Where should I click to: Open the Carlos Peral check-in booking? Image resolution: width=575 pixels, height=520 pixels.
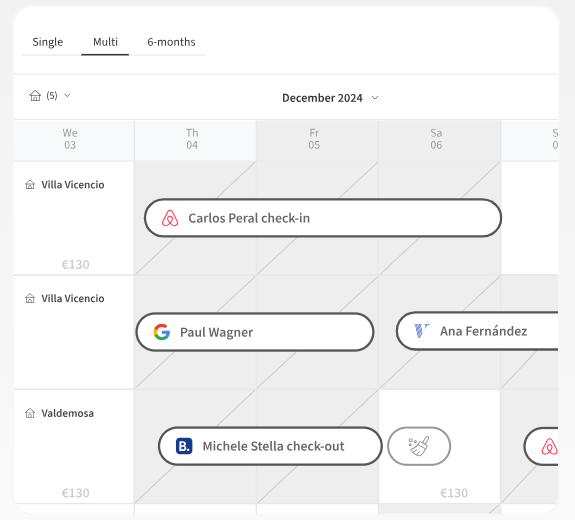(x=323, y=218)
